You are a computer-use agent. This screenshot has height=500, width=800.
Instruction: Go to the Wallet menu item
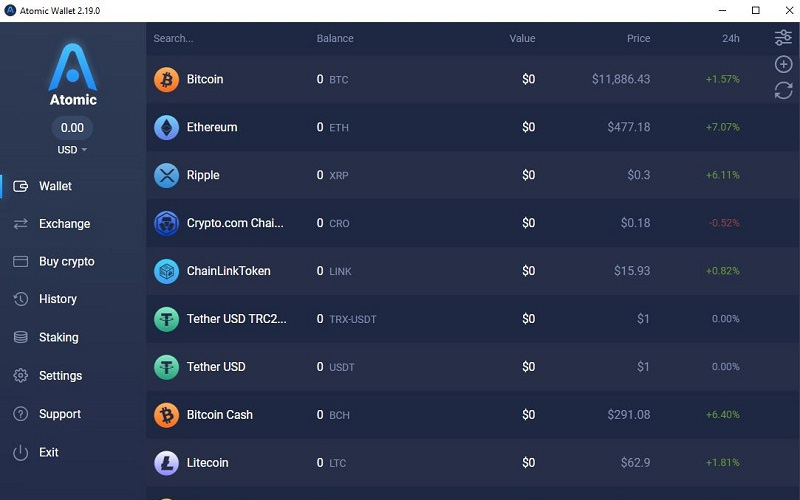click(x=55, y=186)
